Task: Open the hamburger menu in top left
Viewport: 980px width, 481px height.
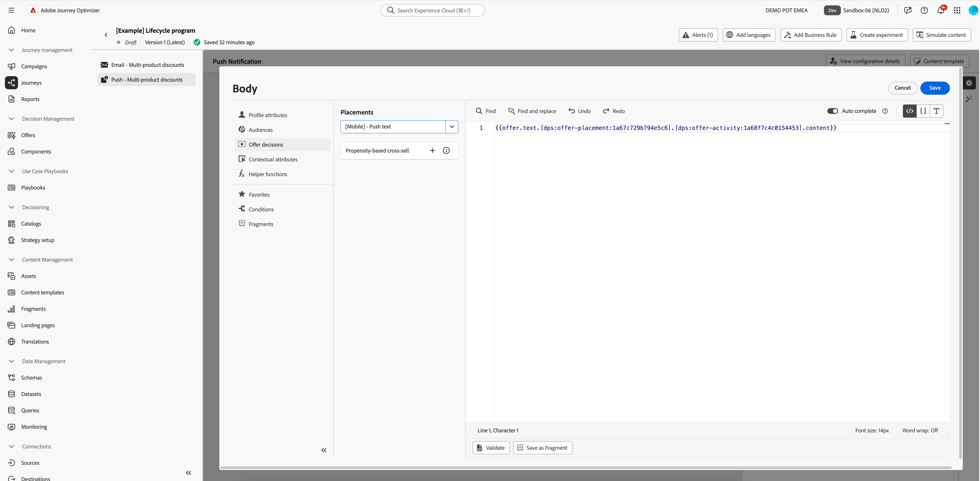Action: (x=11, y=10)
